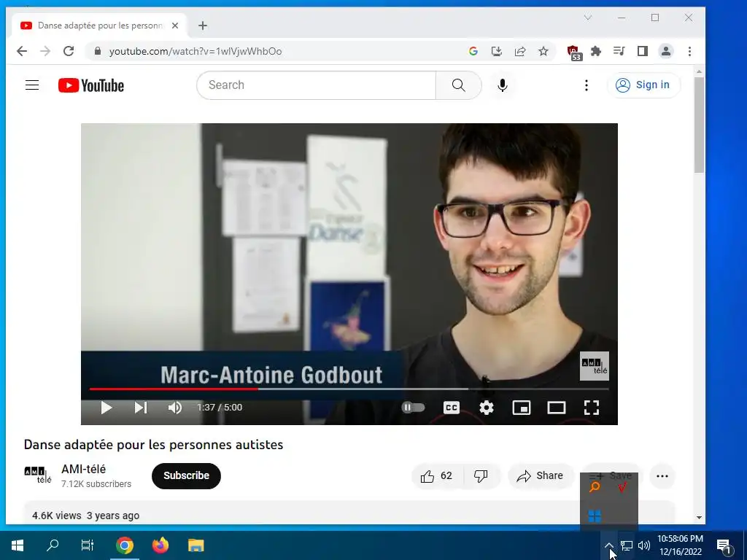
Task: Close the Danse adaptée tab
Action: [x=175, y=26]
